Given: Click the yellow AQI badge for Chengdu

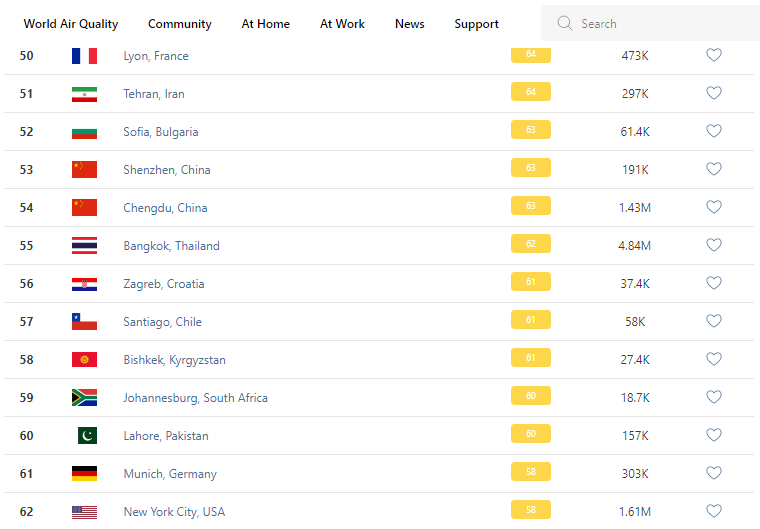Looking at the screenshot, I should click(530, 206).
